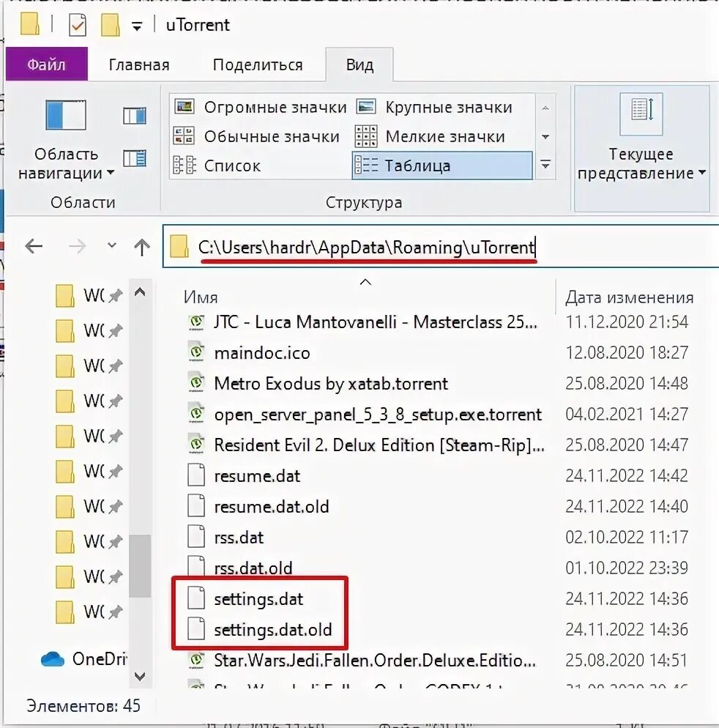Click the OneDrive cloud icon

pos(53,659)
